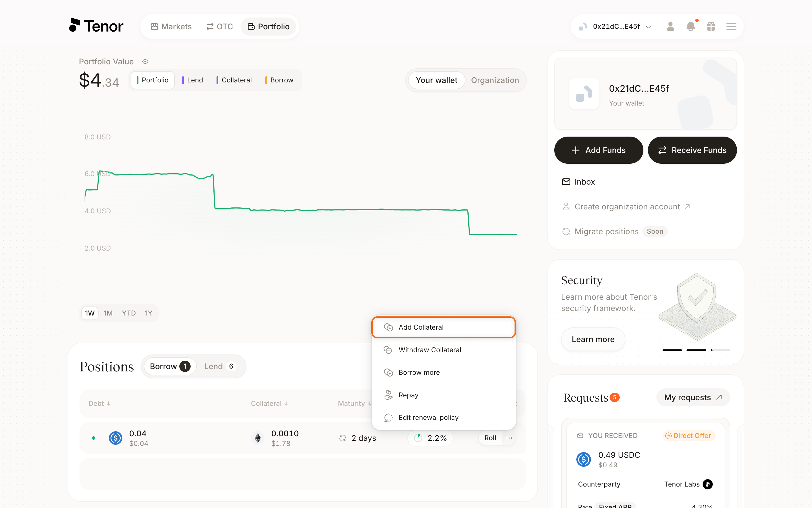Click the wallet address 0x21dC...E45f in card

639,88
